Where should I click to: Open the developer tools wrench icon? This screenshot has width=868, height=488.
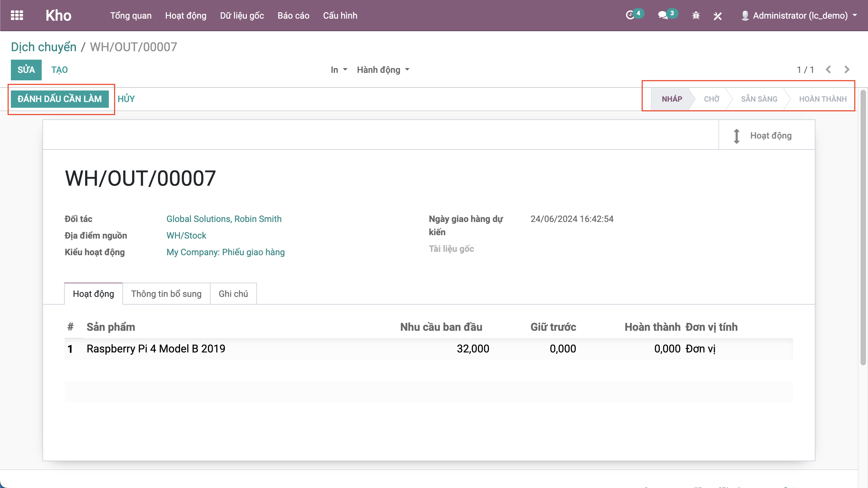point(717,16)
